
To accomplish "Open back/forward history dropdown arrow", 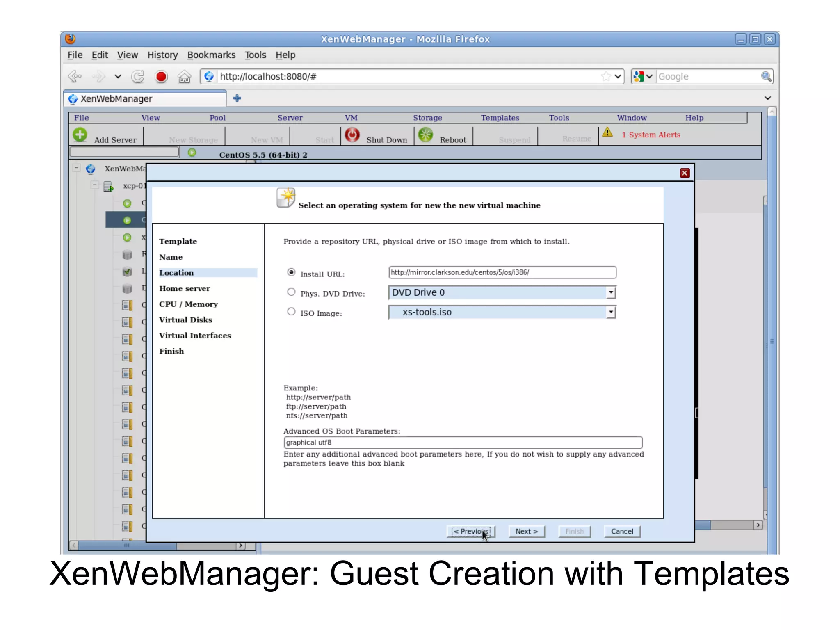I will coord(118,76).
